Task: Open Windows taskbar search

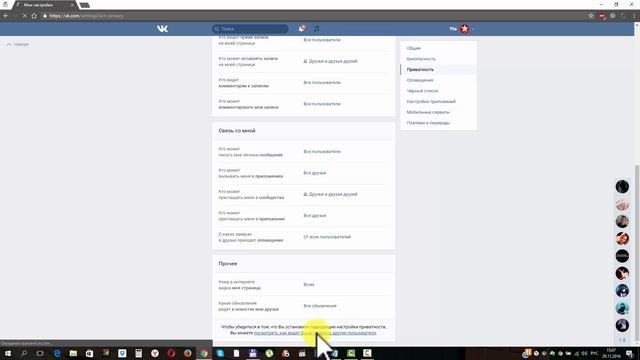Action: pos(24,353)
